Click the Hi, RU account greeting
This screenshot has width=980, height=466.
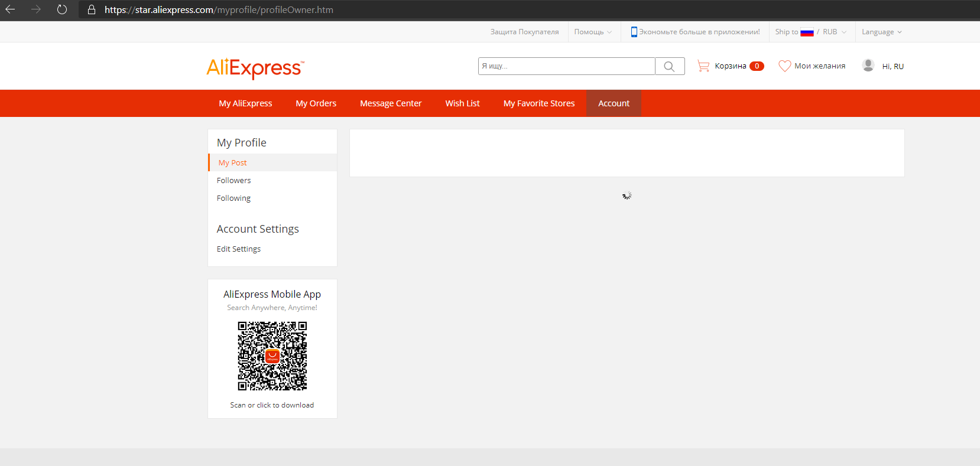[x=893, y=66]
